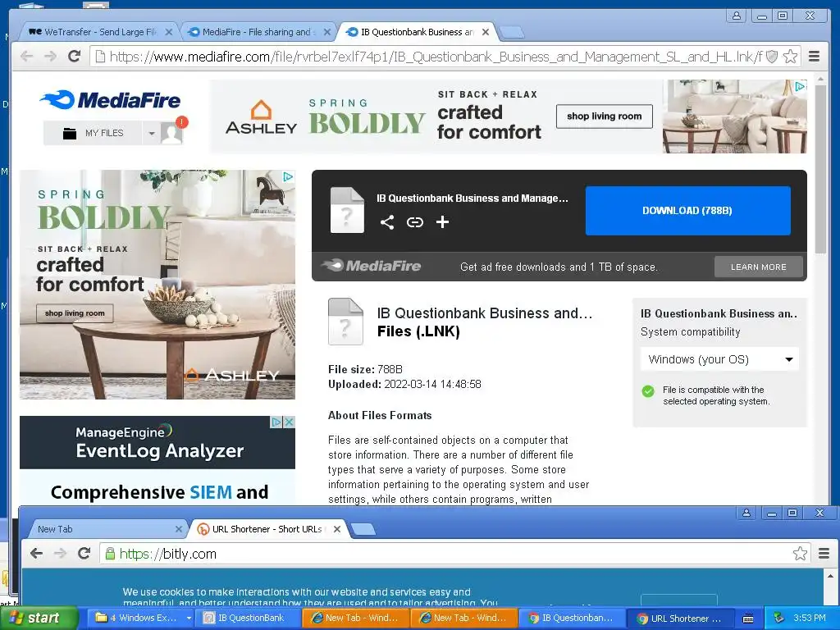Go back in the bitly window
This screenshot has width=840, height=630.
tap(36, 554)
